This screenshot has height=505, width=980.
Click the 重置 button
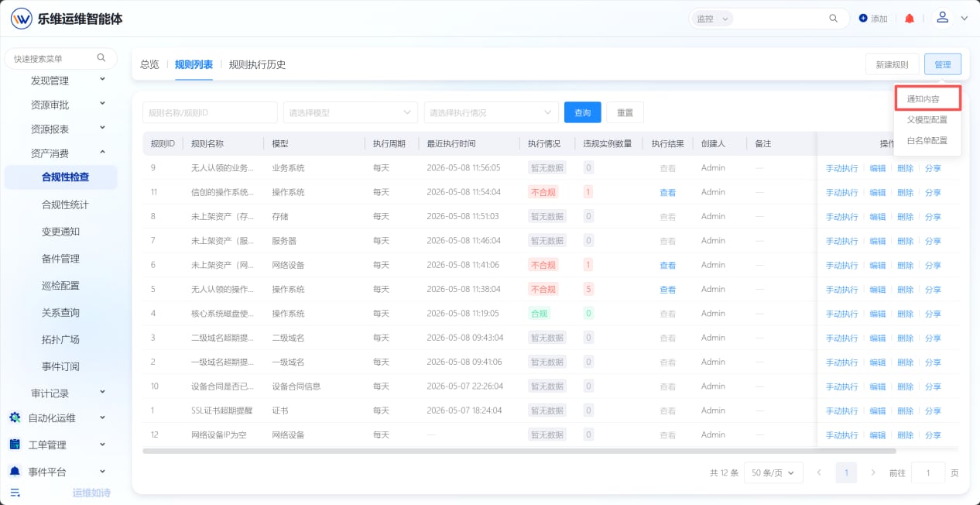pyautogui.click(x=625, y=112)
